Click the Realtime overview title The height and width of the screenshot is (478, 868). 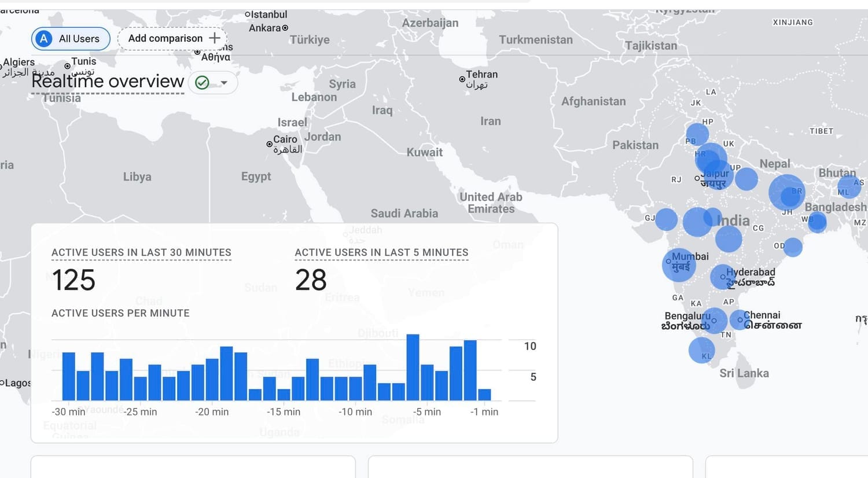[x=108, y=82]
